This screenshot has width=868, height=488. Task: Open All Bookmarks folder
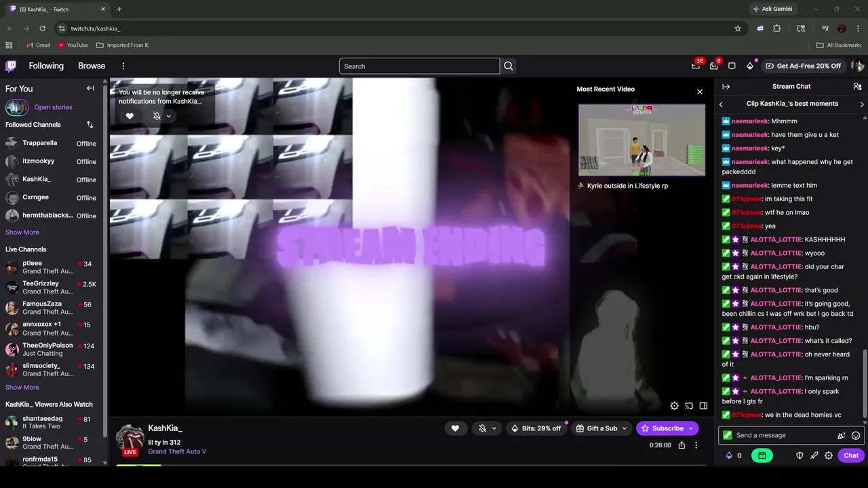839,45
